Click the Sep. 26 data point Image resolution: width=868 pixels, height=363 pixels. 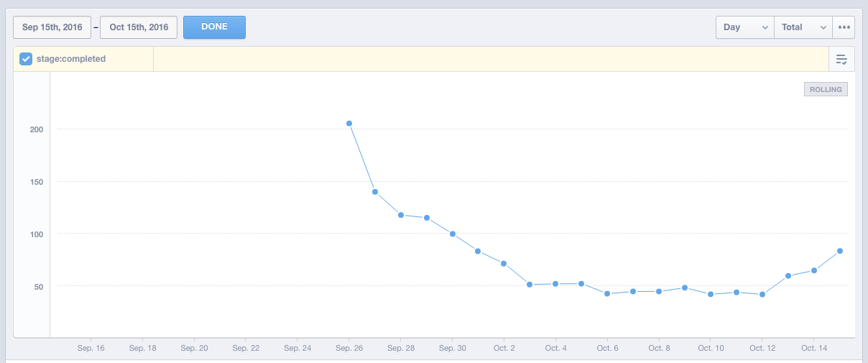tap(349, 124)
